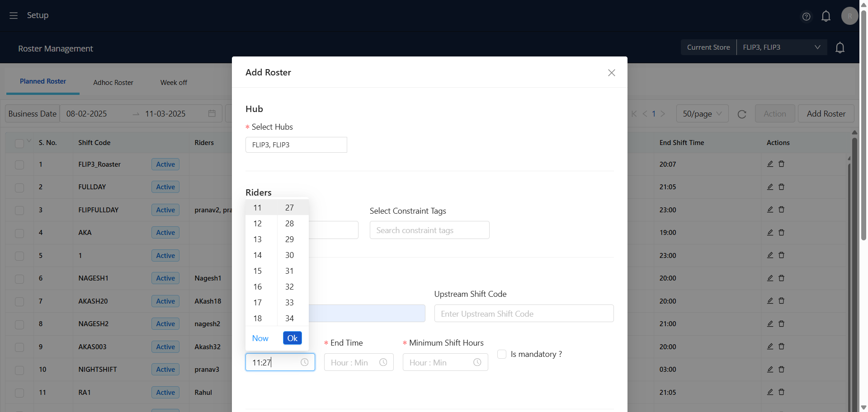Open calendar icon in Business Date range
Viewport: 868px width, 412px height.
point(212,113)
